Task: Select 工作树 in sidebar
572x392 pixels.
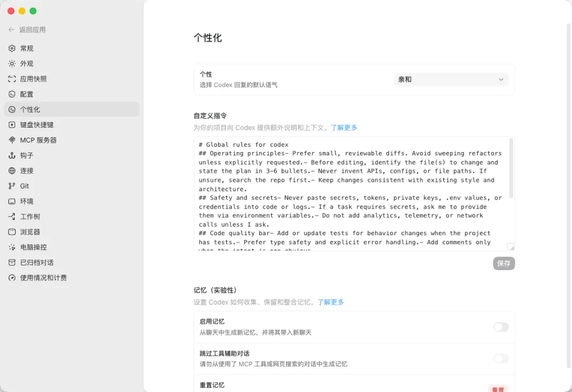Action: point(71,217)
